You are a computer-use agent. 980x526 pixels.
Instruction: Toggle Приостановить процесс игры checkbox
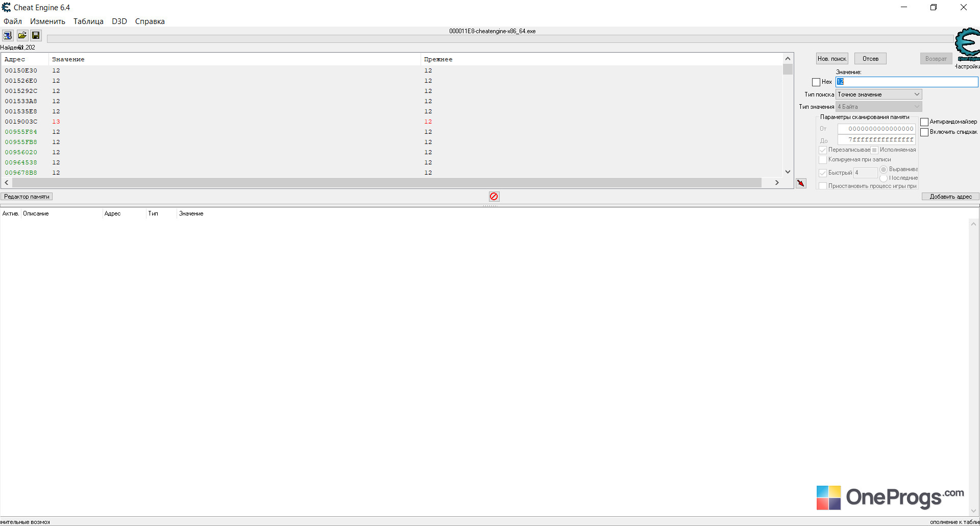click(x=823, y=186)
